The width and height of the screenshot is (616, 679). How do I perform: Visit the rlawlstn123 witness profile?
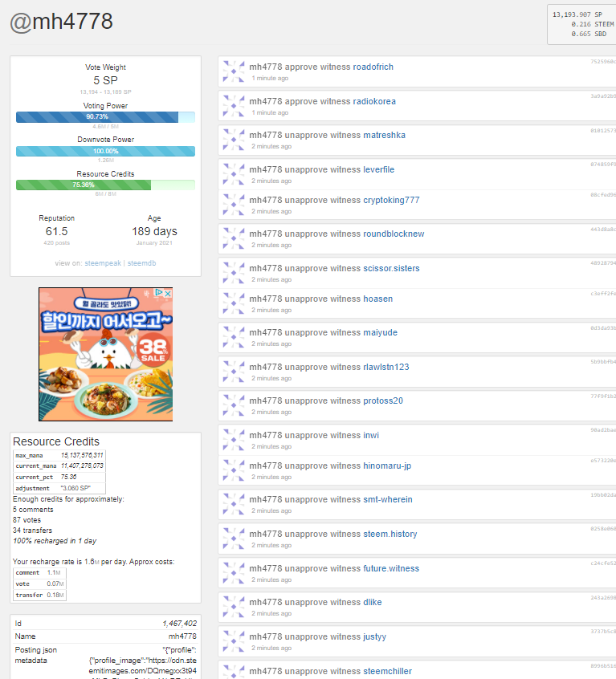pos(386,368)
